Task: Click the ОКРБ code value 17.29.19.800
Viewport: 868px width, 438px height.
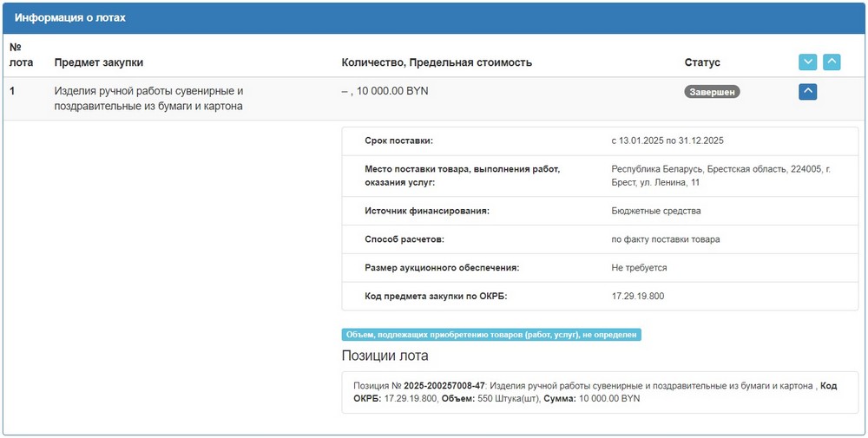Action: (x=637, y=296)
